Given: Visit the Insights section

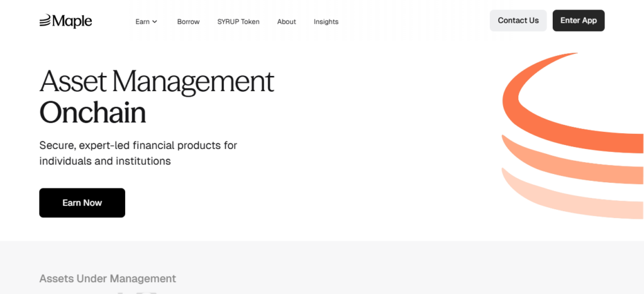Looking at the screenshot, I should pos(326,21).
